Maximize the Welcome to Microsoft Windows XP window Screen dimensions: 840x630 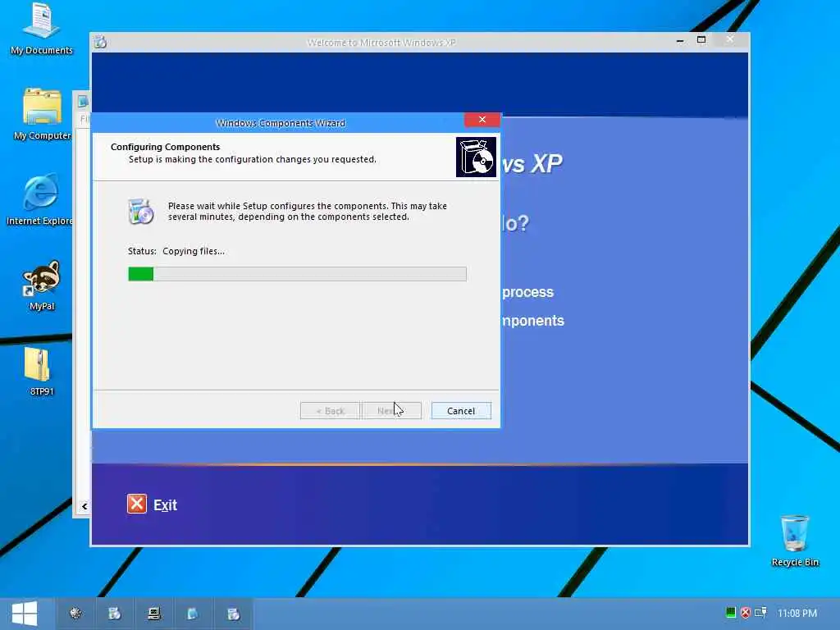coord(701,39)
